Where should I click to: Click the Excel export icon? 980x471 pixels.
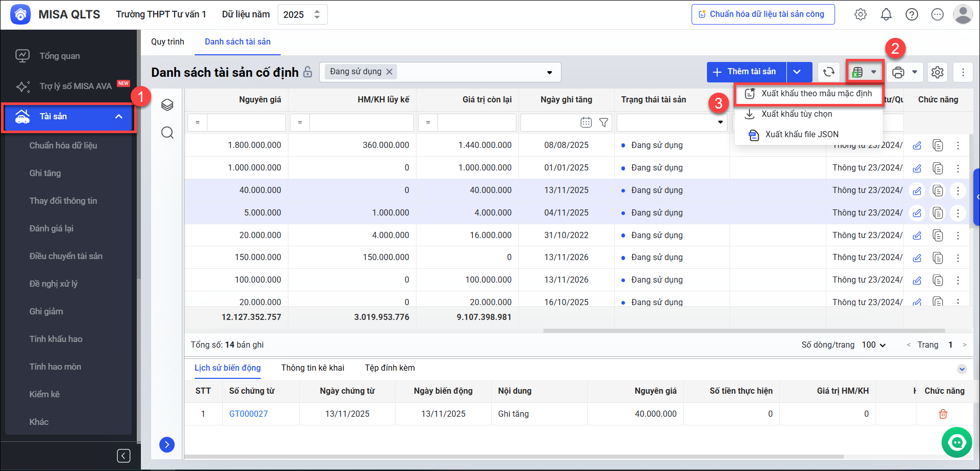pyautogui.click(x=858, y=72)
